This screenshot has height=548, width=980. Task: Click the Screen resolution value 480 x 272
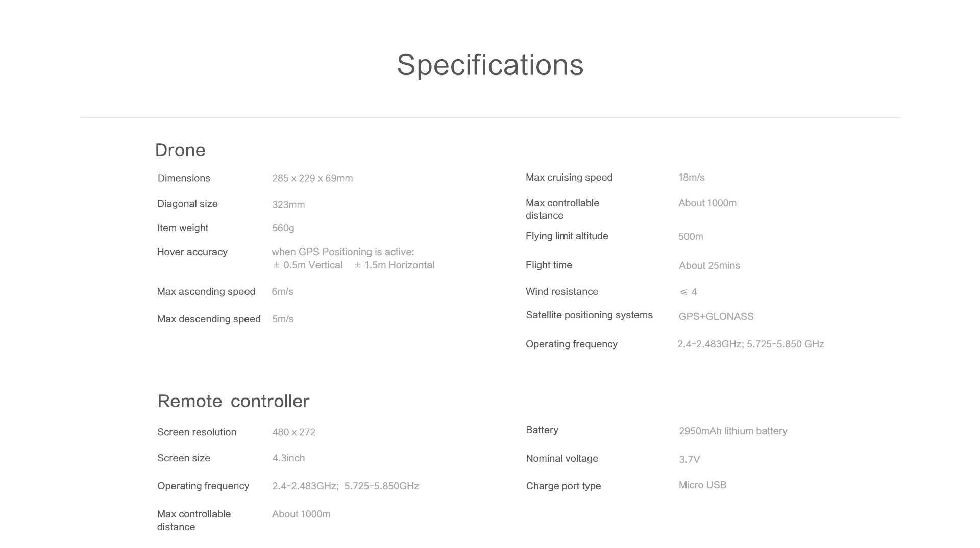[x=293, y=432]
